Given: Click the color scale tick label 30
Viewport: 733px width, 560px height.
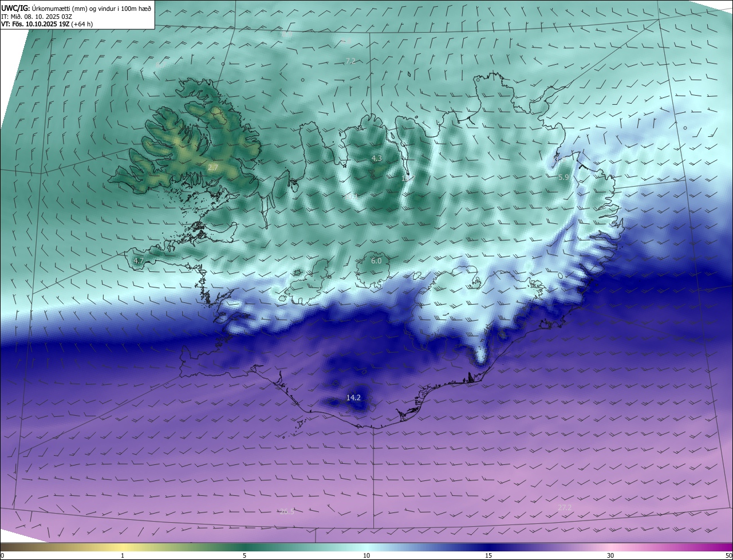Looking at the screenshot, I should tap(610, 555).
